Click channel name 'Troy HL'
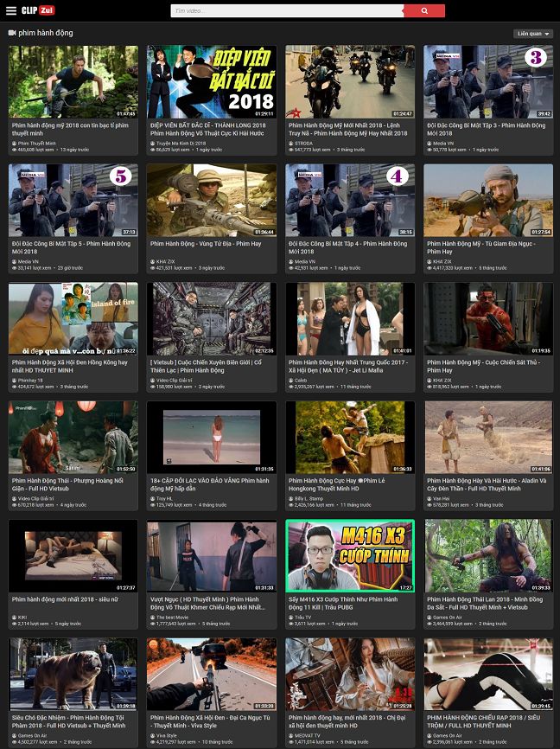This screenshot has height=749, width=560. point(163,499)
